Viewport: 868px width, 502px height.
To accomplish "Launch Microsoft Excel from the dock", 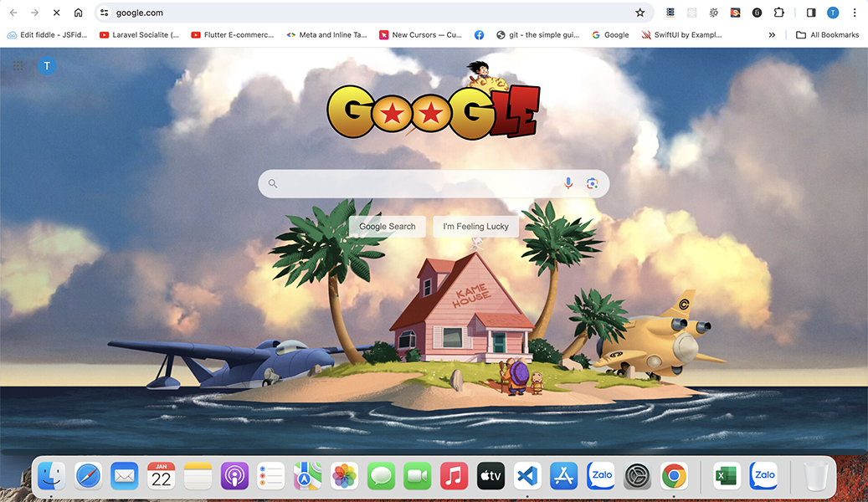I will [x=726, y=475].
